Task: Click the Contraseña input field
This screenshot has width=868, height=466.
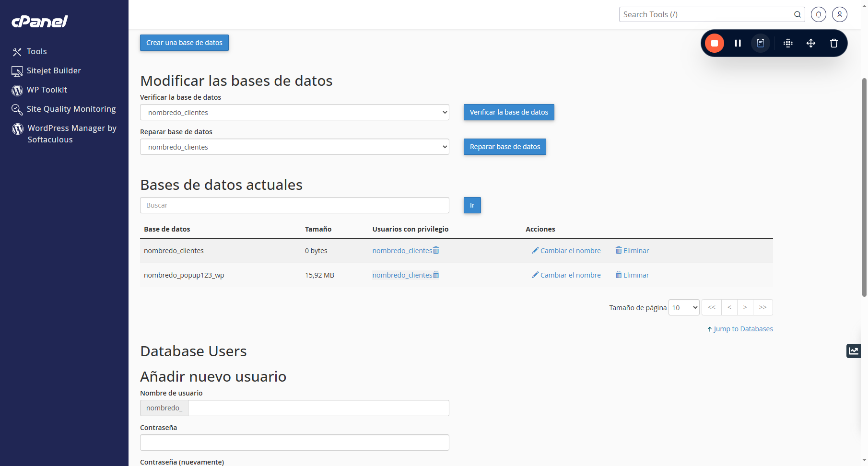Action: pos(294,443)
